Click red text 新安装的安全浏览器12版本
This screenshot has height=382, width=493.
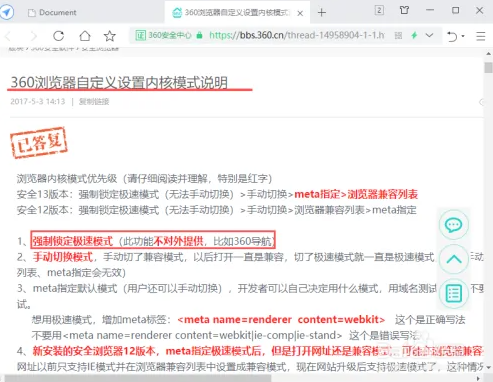94,351
